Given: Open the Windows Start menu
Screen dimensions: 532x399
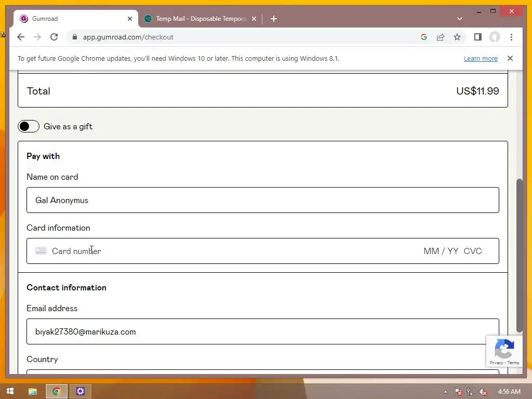Looking at the screenshot, I should click(10, 391).
